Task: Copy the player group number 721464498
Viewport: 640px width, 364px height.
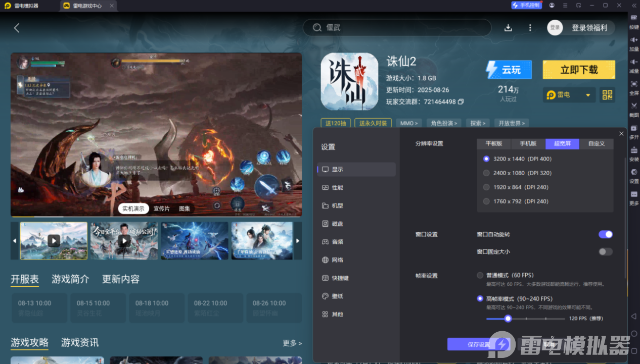Action: (x=461, y=102)
